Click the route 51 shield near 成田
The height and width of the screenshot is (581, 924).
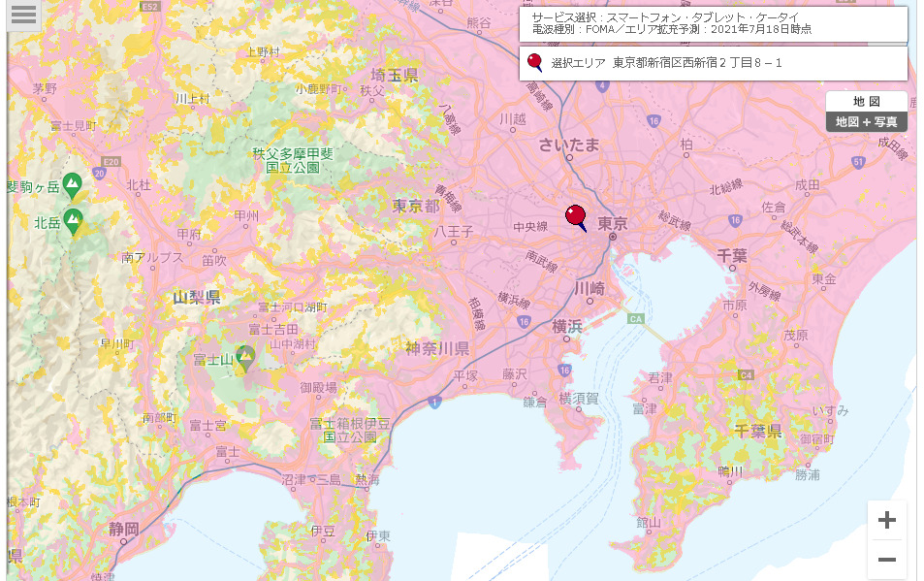[x=858, y=161]
